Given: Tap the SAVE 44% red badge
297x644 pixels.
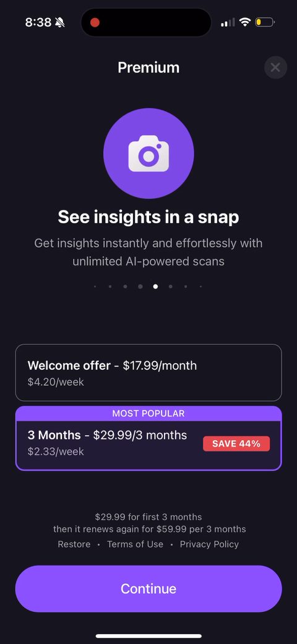Looking at the screenshot, I should tap(236, 443).
